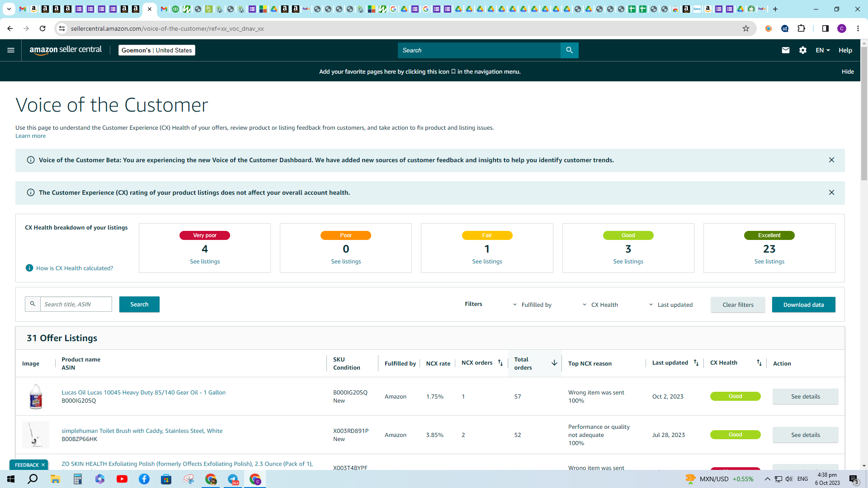The height and width of the screenshot is (488, 868).
Task: Expand the Fulfilled by filter
Action: [x=532, y=305]
